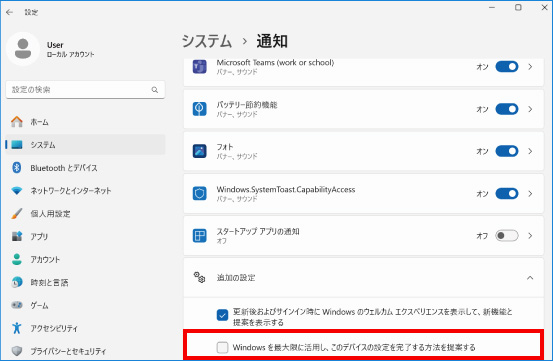Open Bluetooth とデバイス settings
Image resolution: width=553 pixels, height=361 pixels.
tap(85, 168)
